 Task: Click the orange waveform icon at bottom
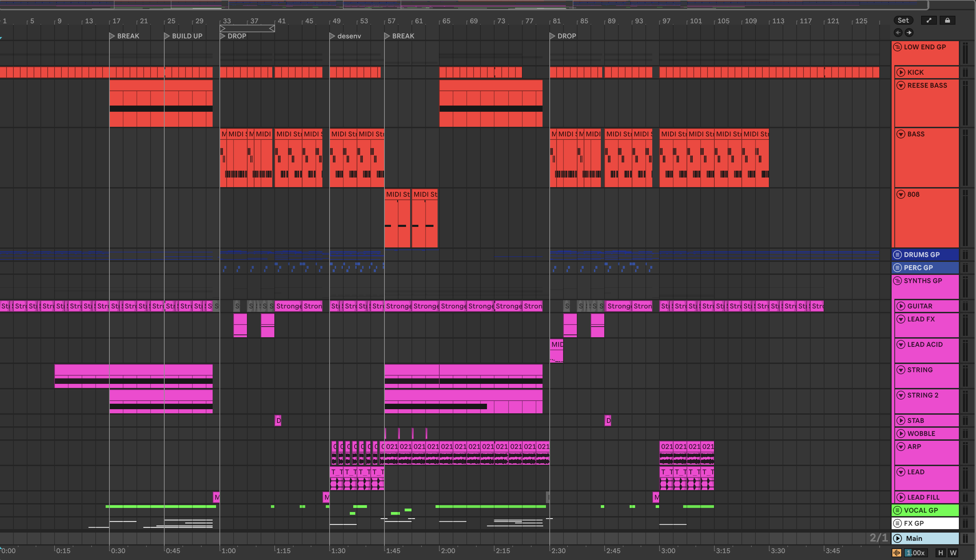pyautogui.click(x=896, y=553)
